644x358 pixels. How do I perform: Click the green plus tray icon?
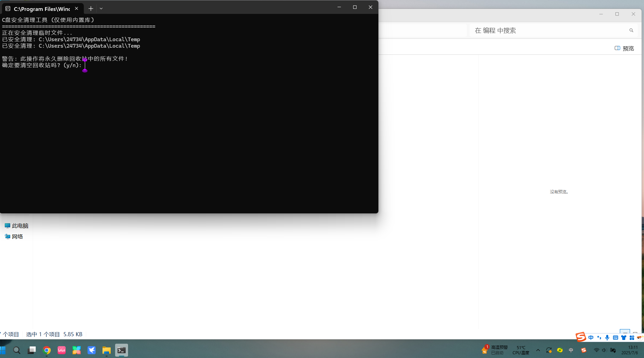tap(560, 350)
